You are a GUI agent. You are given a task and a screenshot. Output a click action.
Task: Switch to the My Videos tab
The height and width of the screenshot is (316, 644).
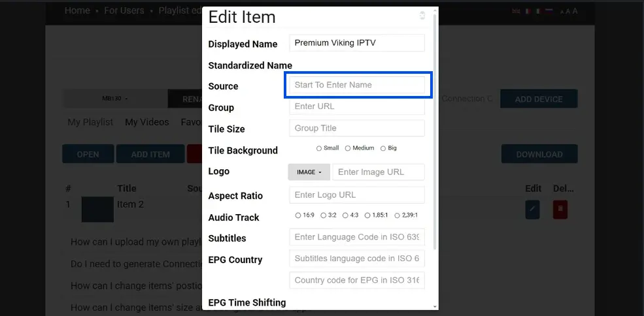tap(146, 122)
